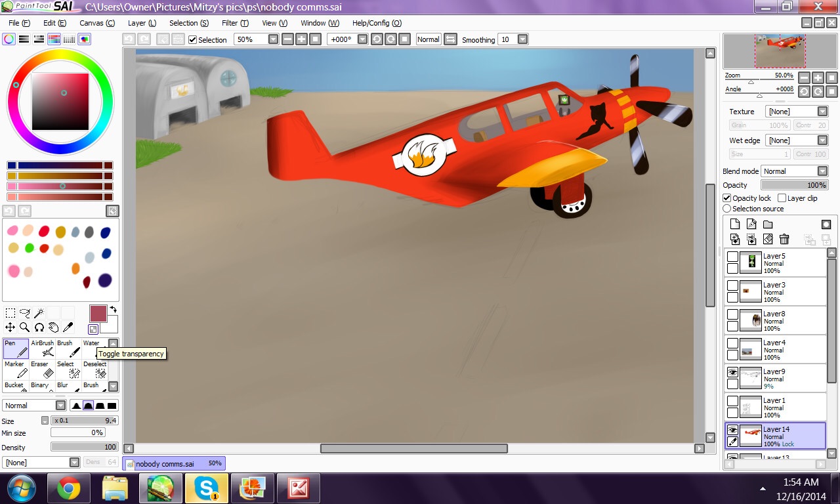Select the foreground color swatch
Image resolution: width=840 pixels, height=504 pixels.
(98, 314)
